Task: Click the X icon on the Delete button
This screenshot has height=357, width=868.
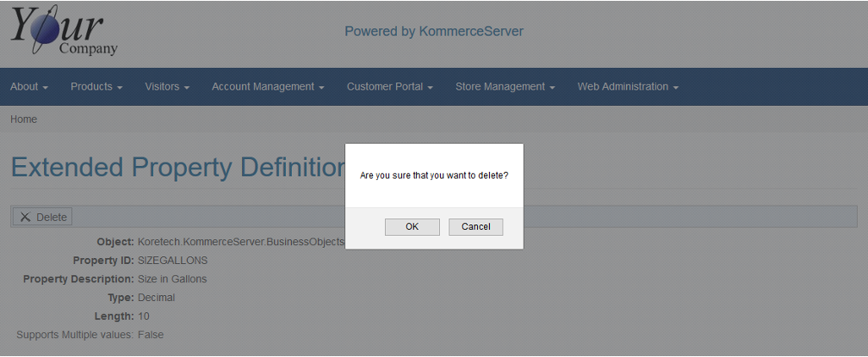Action: pyautogui.click(x=25, y=217)
